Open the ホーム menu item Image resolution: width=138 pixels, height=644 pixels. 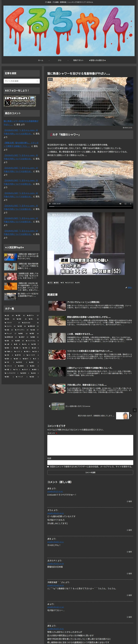pos(41,60)
